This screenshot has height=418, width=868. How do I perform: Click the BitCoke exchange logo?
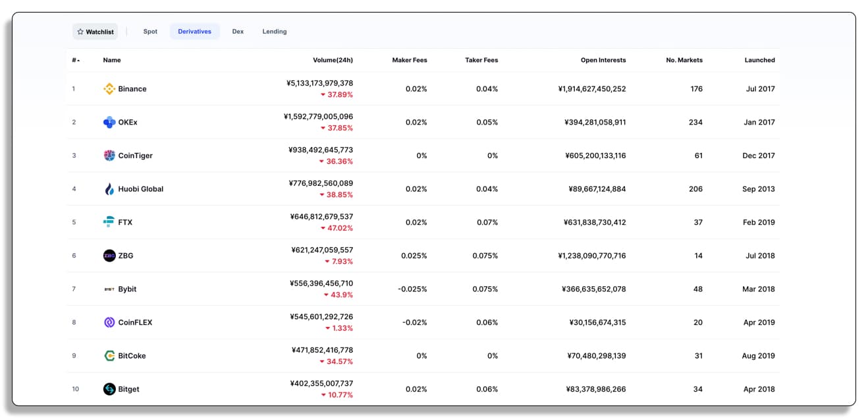pos(109,356)
